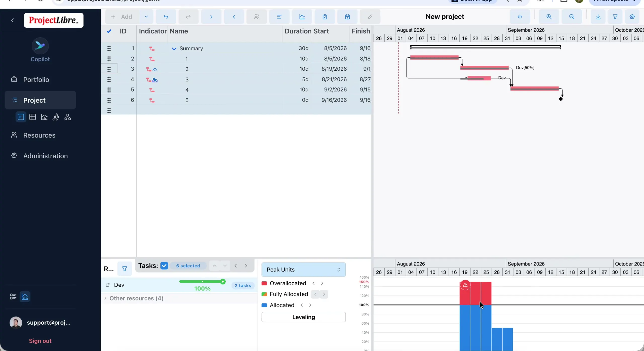Screen dimensions: 644x351
Task: Select the Project sidebar item
Action: point(40,100)
